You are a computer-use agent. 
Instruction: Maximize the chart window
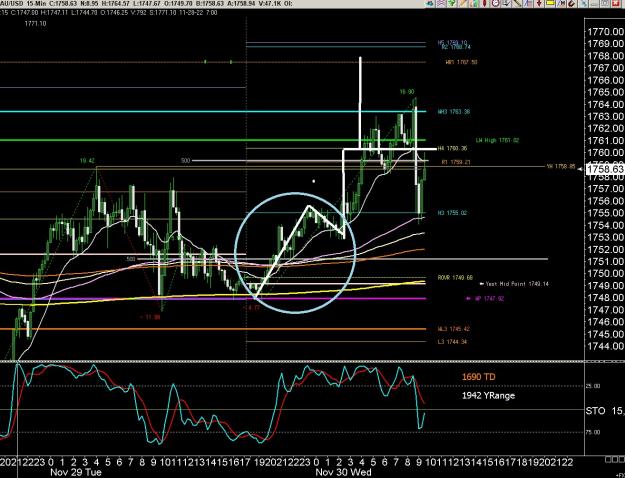coord(605,3)
